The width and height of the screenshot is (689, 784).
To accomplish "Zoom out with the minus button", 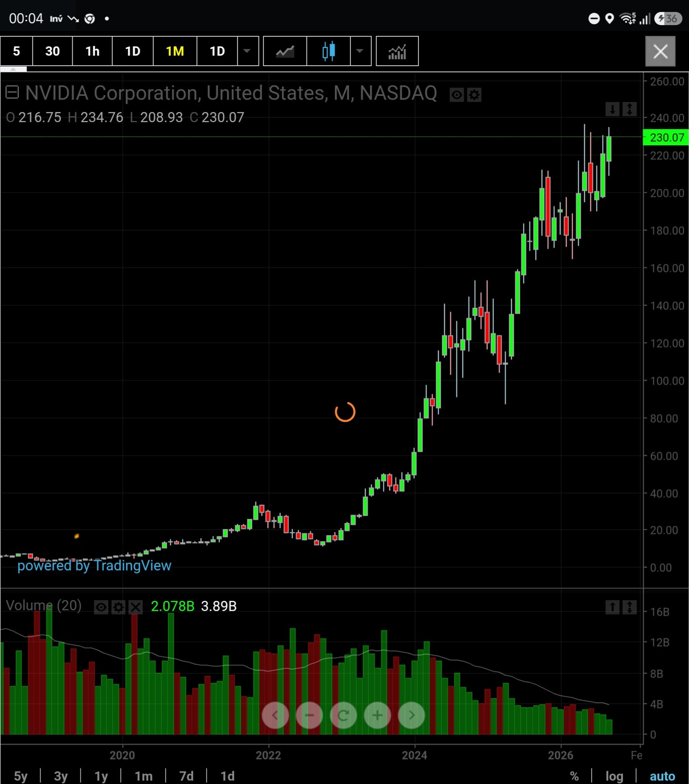I will 309,715.
